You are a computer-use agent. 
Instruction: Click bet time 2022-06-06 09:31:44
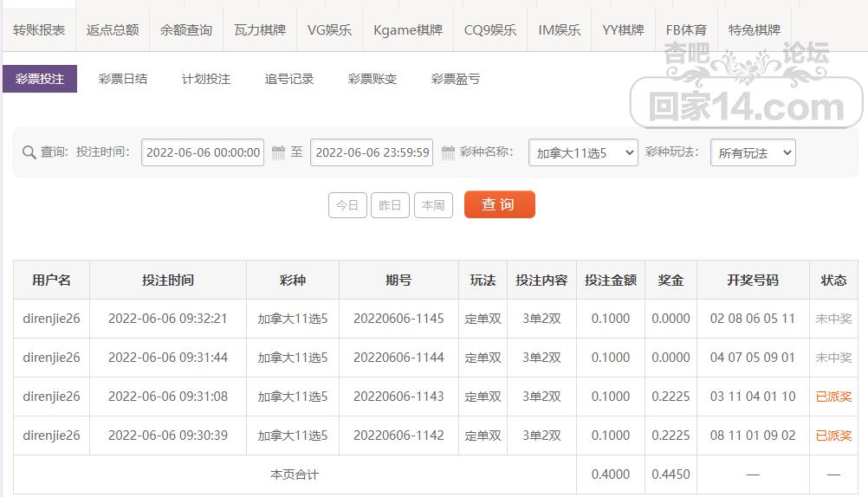click(168, 358)
